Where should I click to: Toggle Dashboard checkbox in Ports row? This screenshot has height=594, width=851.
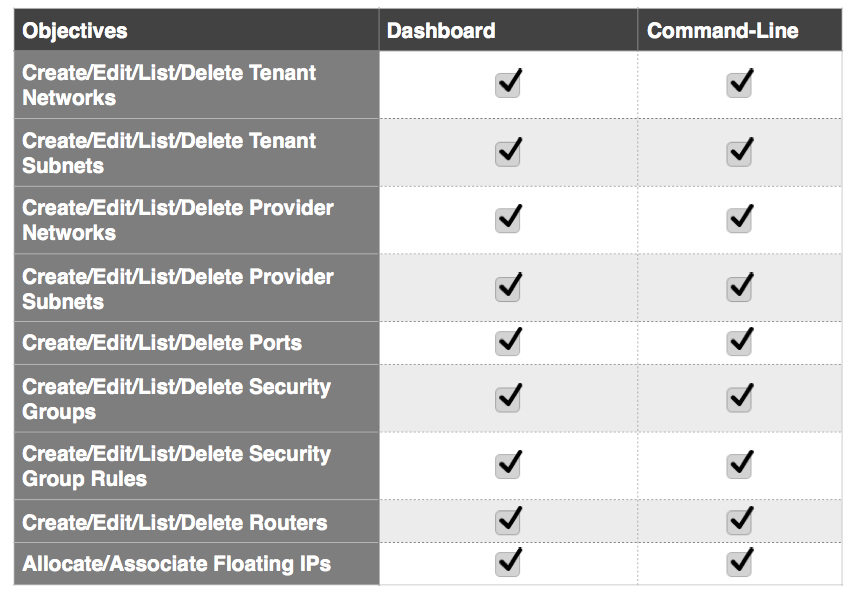[x=508, y=343]
